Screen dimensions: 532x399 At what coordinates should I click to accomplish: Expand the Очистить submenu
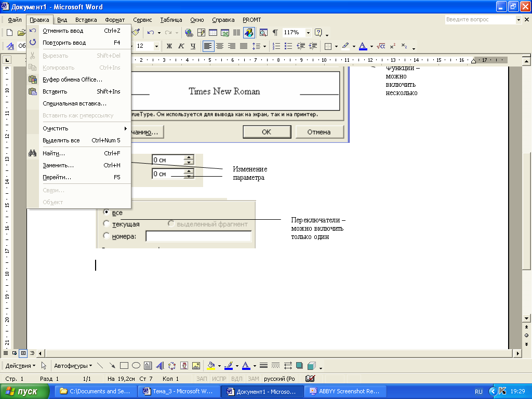[79, 128]
